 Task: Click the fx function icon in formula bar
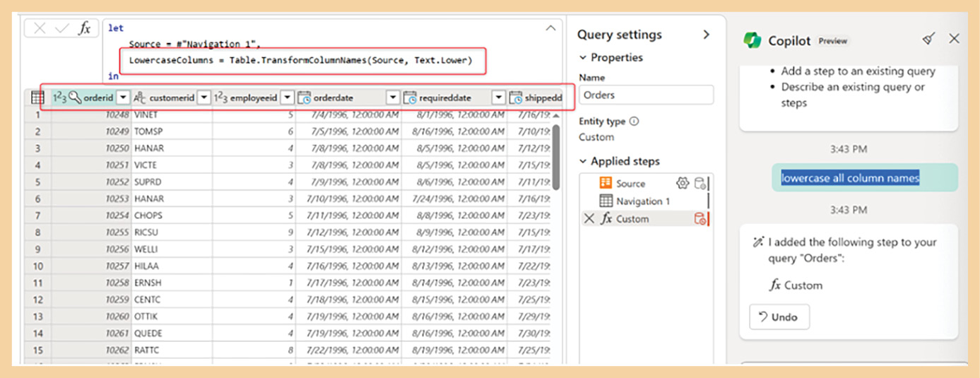coord(85,28)
